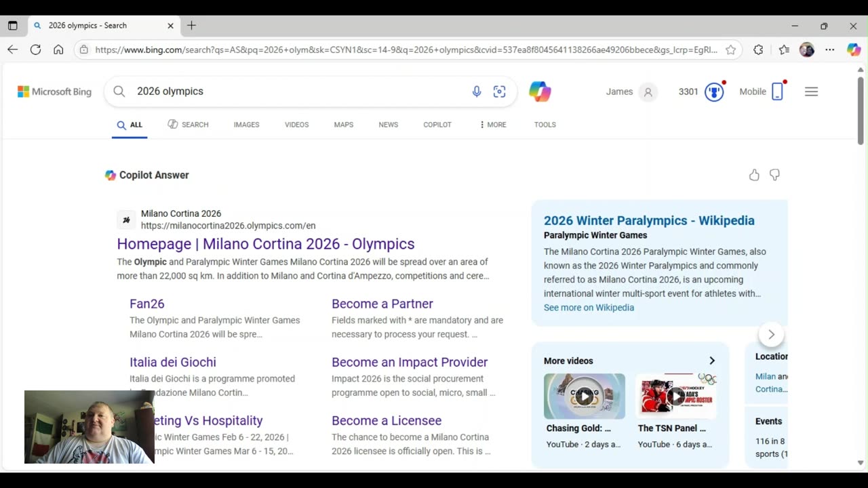Image resolution: width=868 pixels, height=488 pixels.
Task: Open the milanocortina2026.olympics.com URL link
Action: pyautogui.click(x=228, y=226)
